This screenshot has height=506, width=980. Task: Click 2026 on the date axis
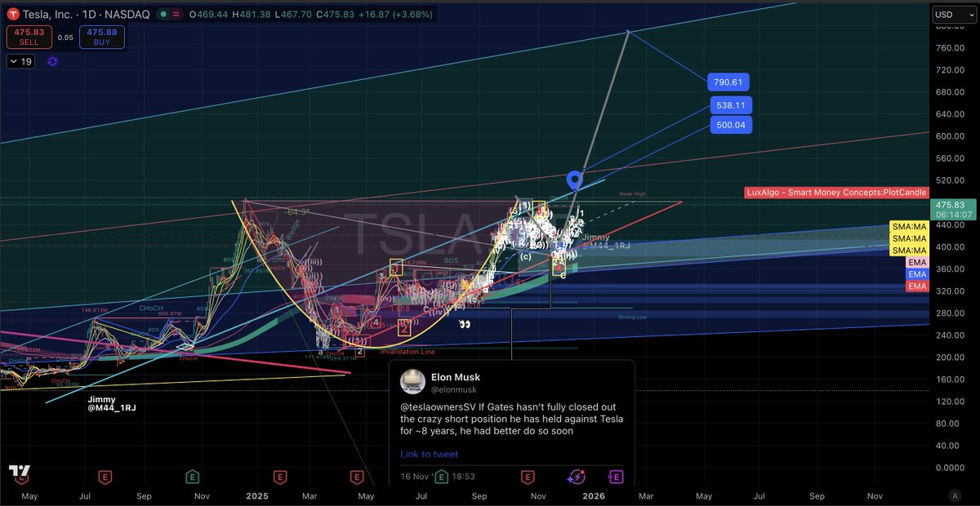[594, 495]
